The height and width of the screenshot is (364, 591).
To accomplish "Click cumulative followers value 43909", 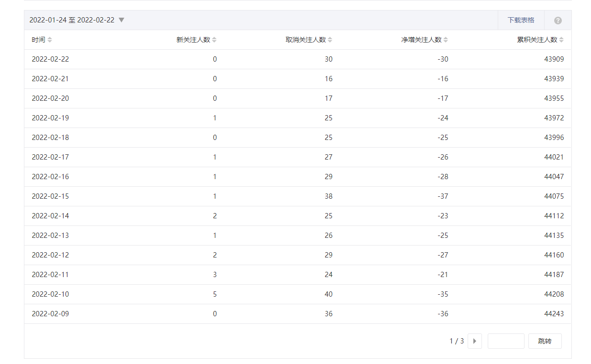I will tap(554, 59).
